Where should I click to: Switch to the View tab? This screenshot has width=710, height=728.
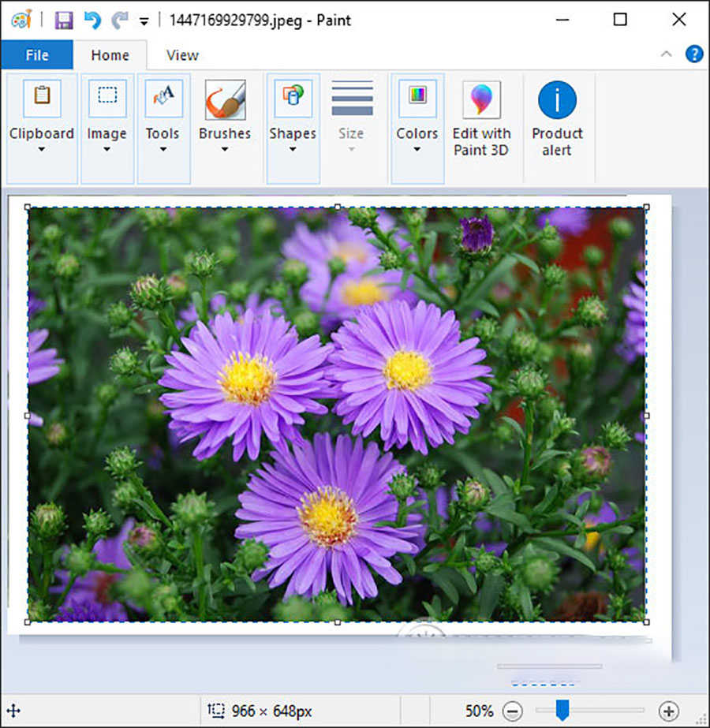[x=182, y=55]
